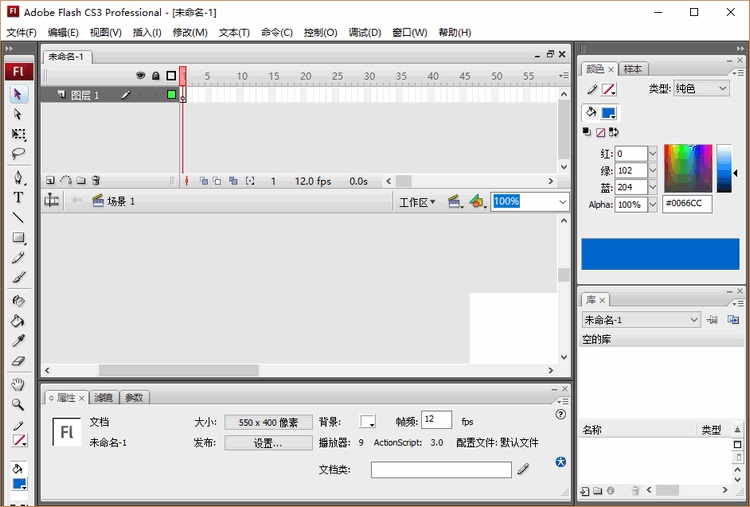The width and height of the screenshot is (750, 507).
Task: Open the document 背景 background color swatch
Action: [367, 421]
